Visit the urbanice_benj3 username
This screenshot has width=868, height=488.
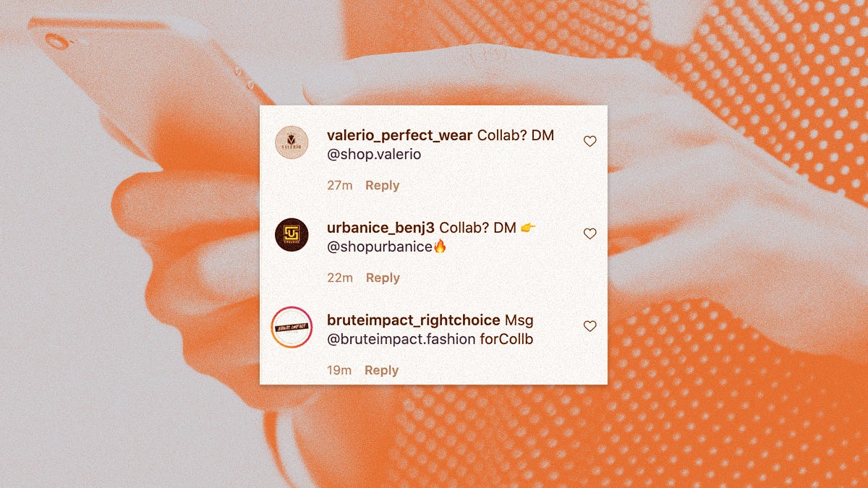tap(380, 228)
